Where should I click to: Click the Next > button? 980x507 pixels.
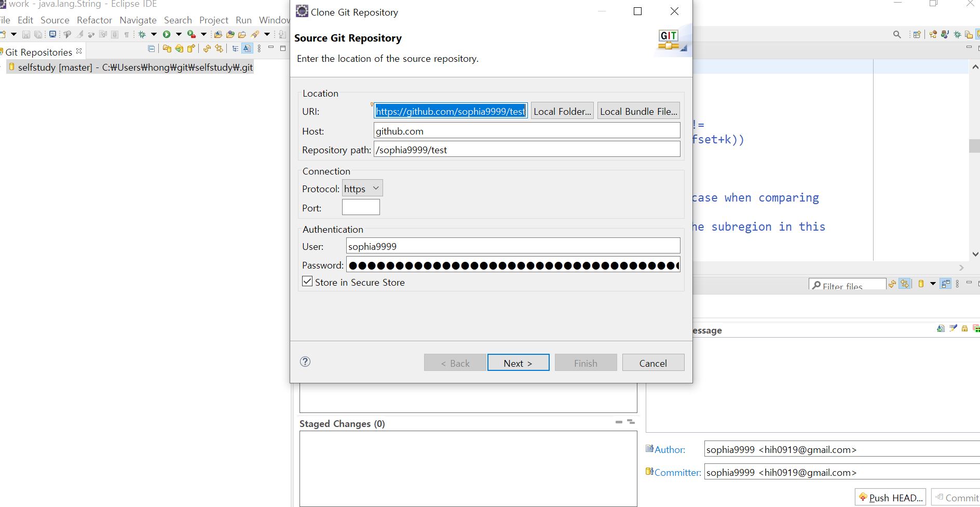point(518,363)
